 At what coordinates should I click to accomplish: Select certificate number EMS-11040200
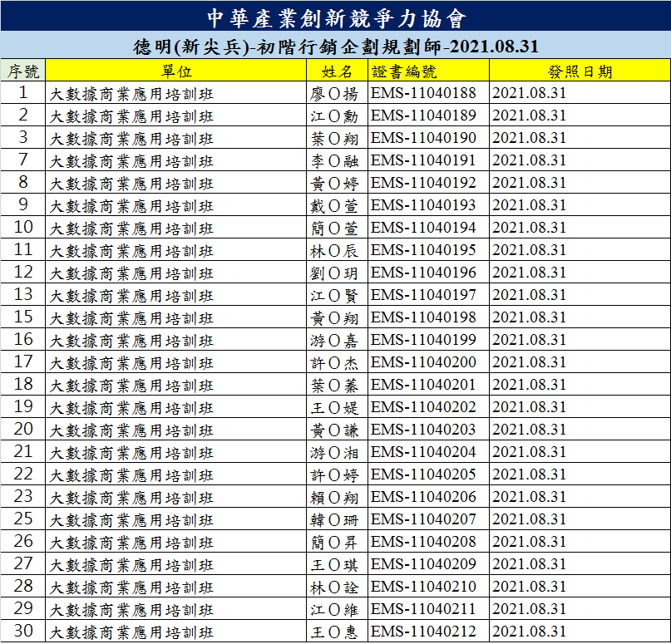(422, 362)
